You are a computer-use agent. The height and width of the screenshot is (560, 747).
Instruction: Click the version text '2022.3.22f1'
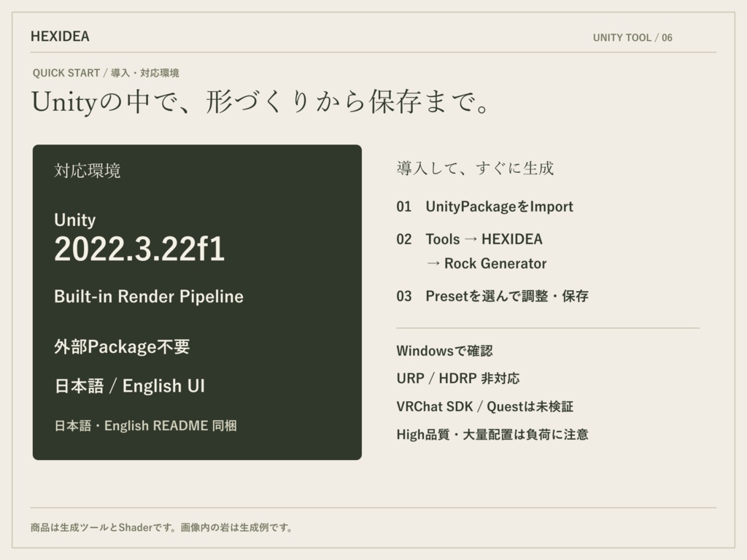point(139,249)
